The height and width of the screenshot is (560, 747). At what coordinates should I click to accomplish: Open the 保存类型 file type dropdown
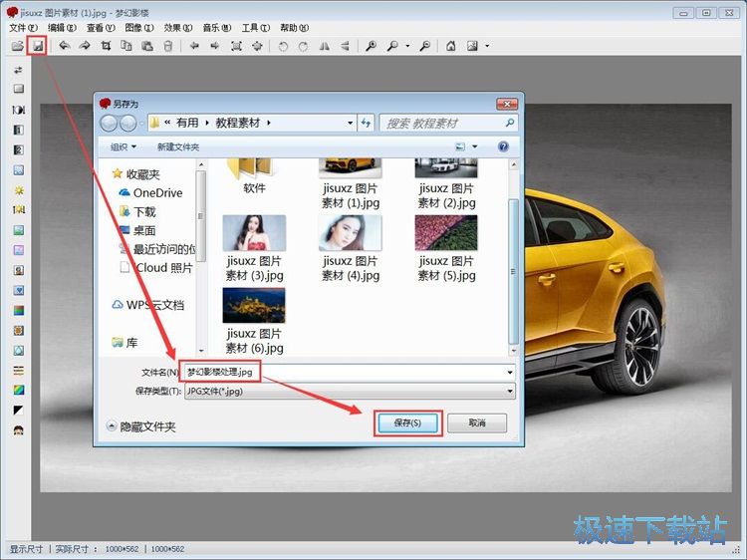click(x=349, y=392)
